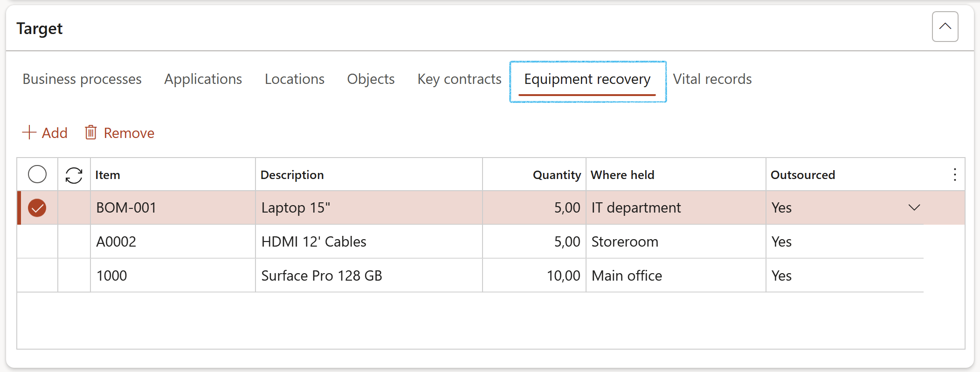Open the Applications tab
Screen dimensions: 980x372
point(203,79)
